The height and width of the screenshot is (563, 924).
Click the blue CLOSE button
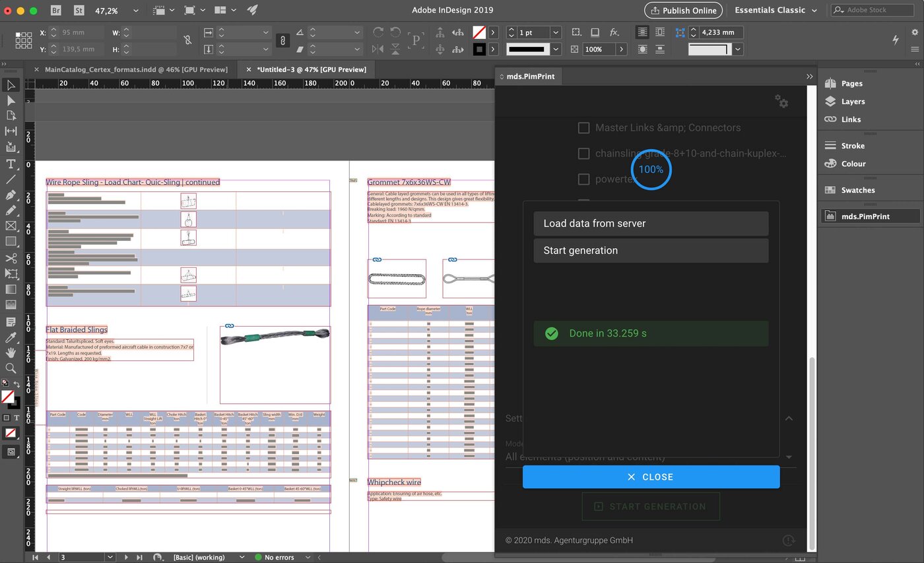[651, 477]
